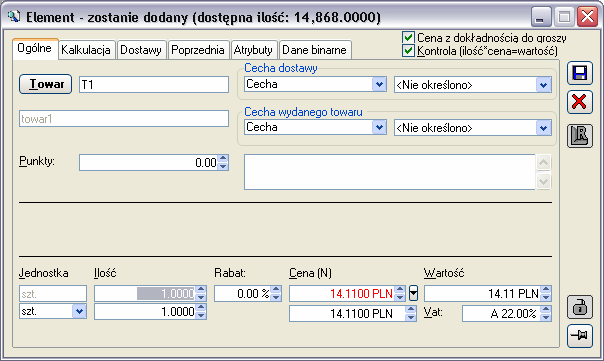The width and height of the screenshot is (604, 361).
Task: Click the padlock icon button
Action: [579, 307]
